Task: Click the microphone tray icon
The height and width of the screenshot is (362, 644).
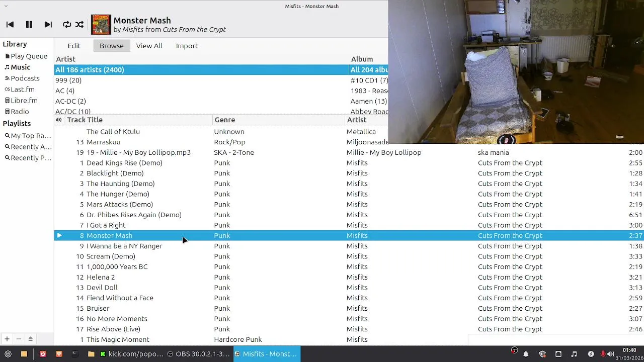Action: (x=603, y=354)
